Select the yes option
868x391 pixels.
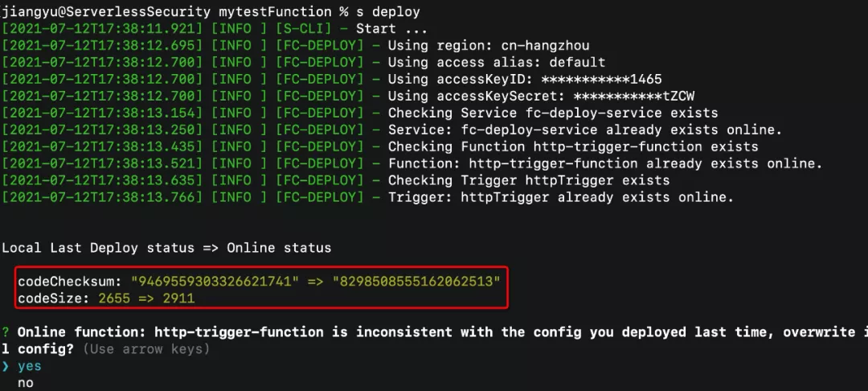(x=30, y=366)
